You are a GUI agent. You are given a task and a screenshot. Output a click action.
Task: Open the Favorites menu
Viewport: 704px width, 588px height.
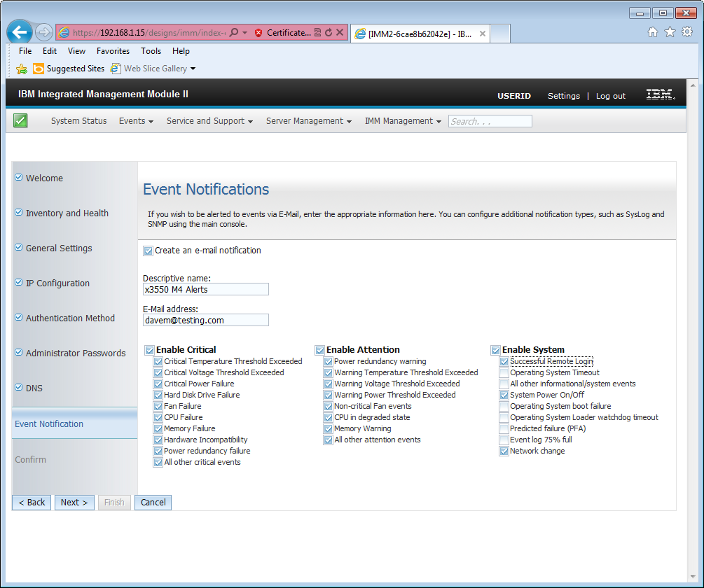[113, 50]
